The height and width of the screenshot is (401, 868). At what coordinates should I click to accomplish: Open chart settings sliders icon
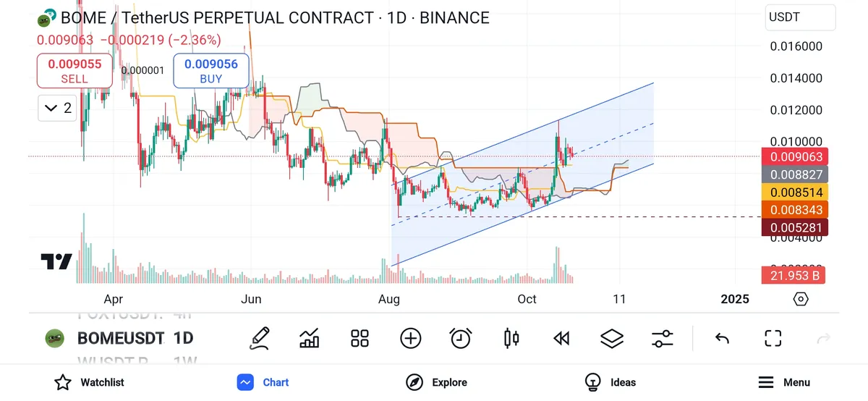tap(662, 338)
